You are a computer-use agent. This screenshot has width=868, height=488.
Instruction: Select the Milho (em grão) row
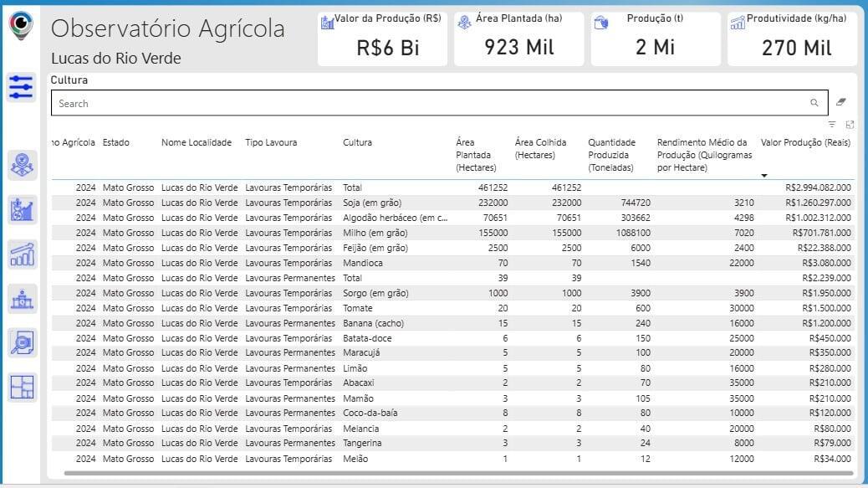click(375, 233)
